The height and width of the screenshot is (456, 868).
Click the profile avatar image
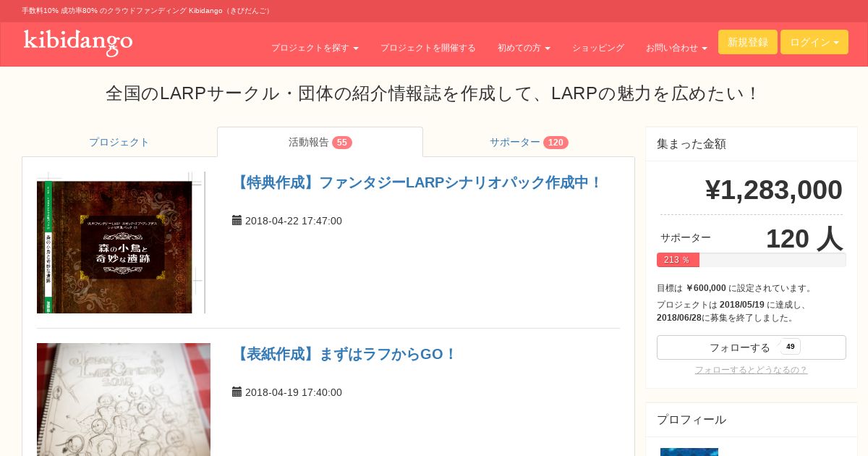coord(689,452)
